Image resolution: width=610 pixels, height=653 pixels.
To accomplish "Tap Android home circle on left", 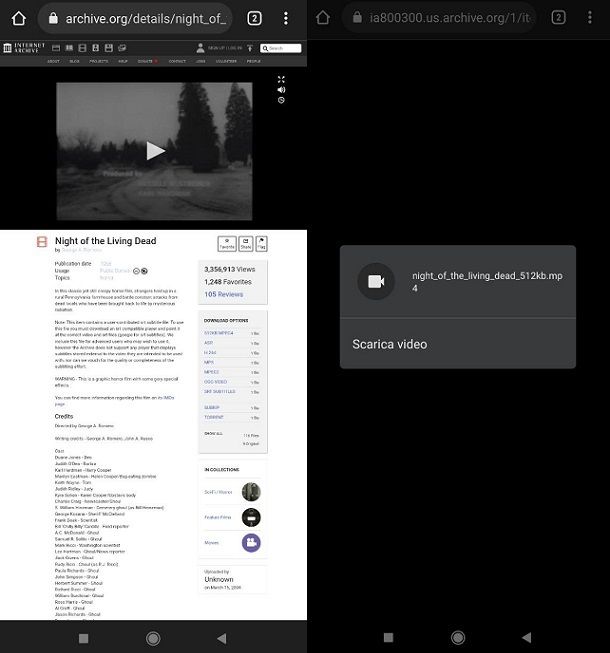I will point(153,638).
